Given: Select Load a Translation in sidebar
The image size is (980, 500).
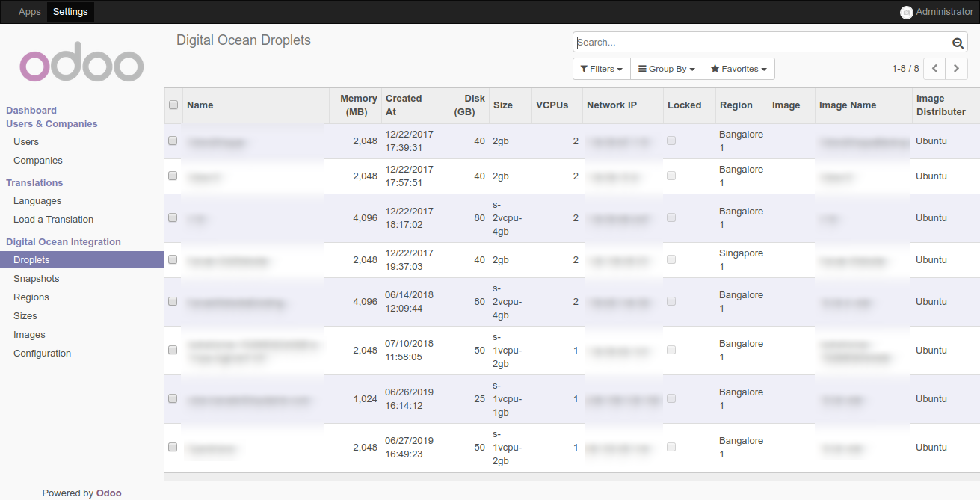Looking at the screenshot, I should click(x=54, y=220).
